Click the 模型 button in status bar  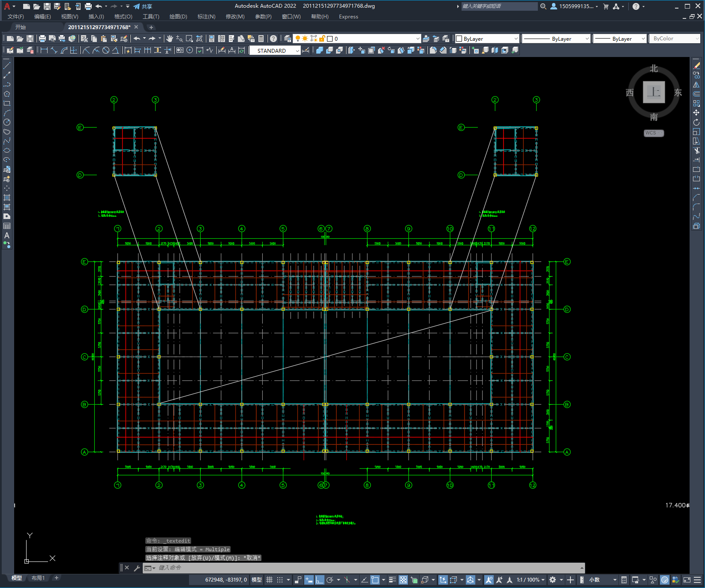[257, 580]
